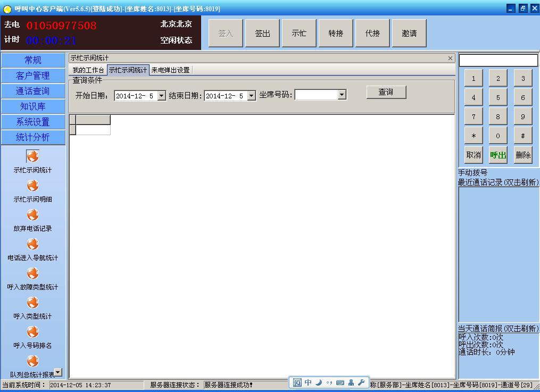Click the 电话进入导航统计 icon
This screenshot has height=392, width=540.
coord(33,244)
